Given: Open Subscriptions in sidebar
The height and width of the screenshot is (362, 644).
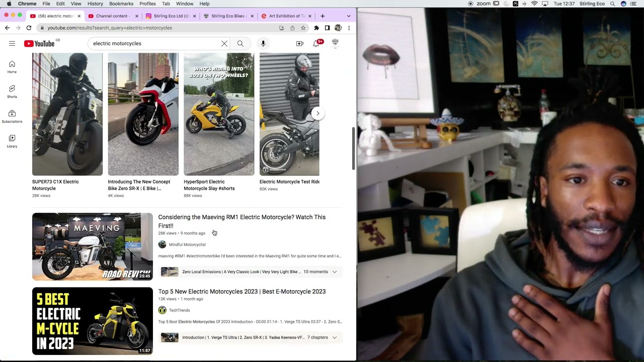Looking at the screenshot, I should tap(12, 116).
